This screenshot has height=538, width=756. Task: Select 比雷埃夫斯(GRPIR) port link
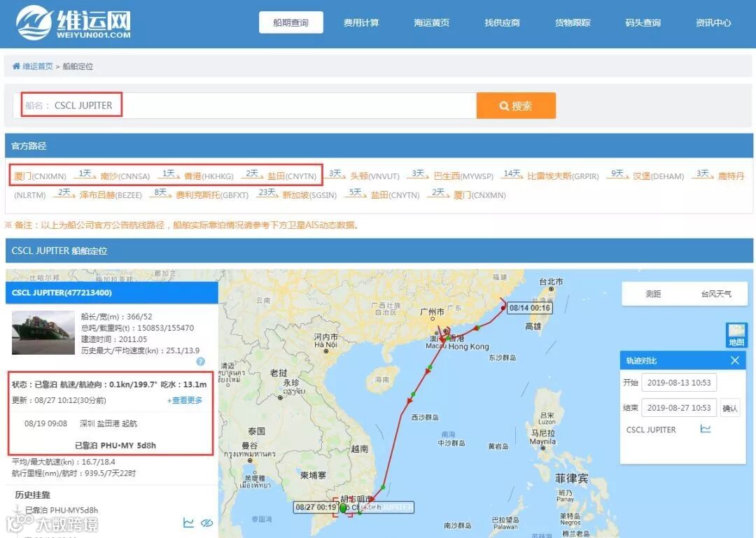tap(563, 176)
